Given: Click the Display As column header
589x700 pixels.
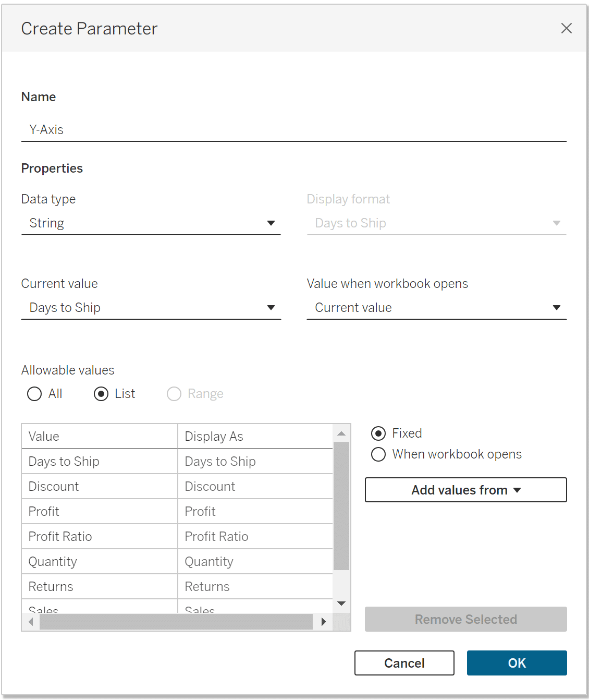Looking at the screenshot, I should [255, 437].
